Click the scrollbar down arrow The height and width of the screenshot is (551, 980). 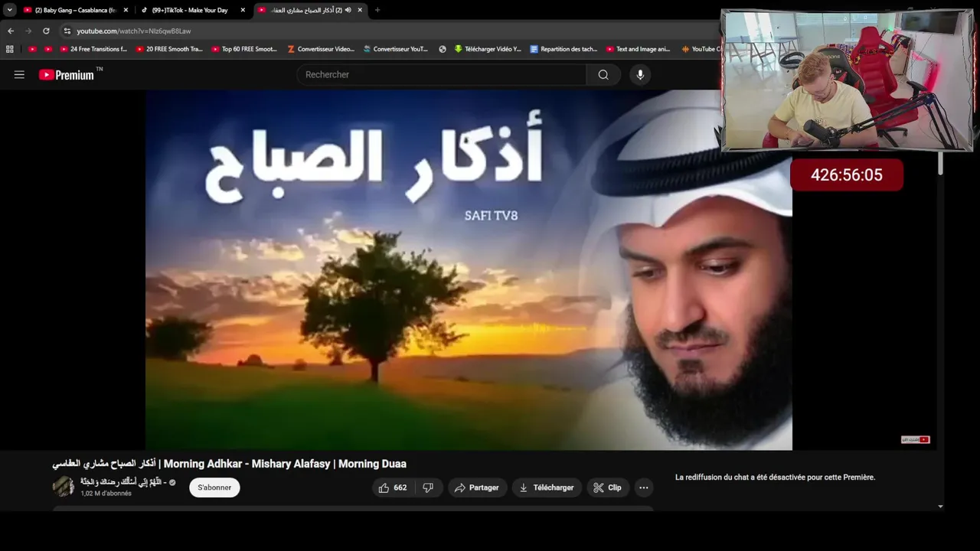pyautogui.click(x=940, y=507)
